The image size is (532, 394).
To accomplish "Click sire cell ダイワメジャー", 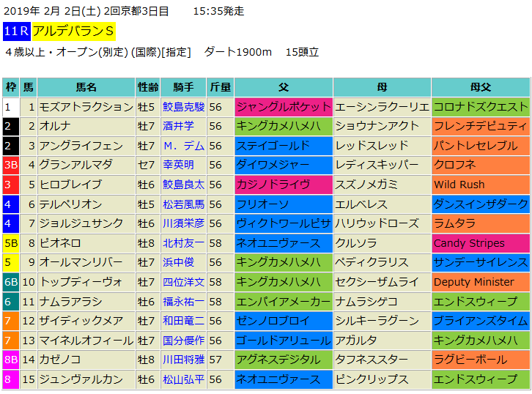I will click(x=284, y=165).
